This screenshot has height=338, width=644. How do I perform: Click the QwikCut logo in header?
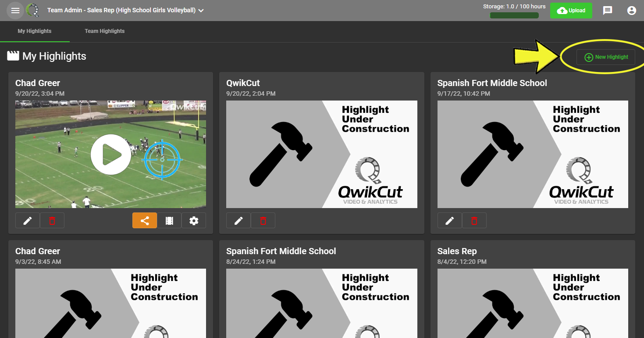(x=32, y=10)
